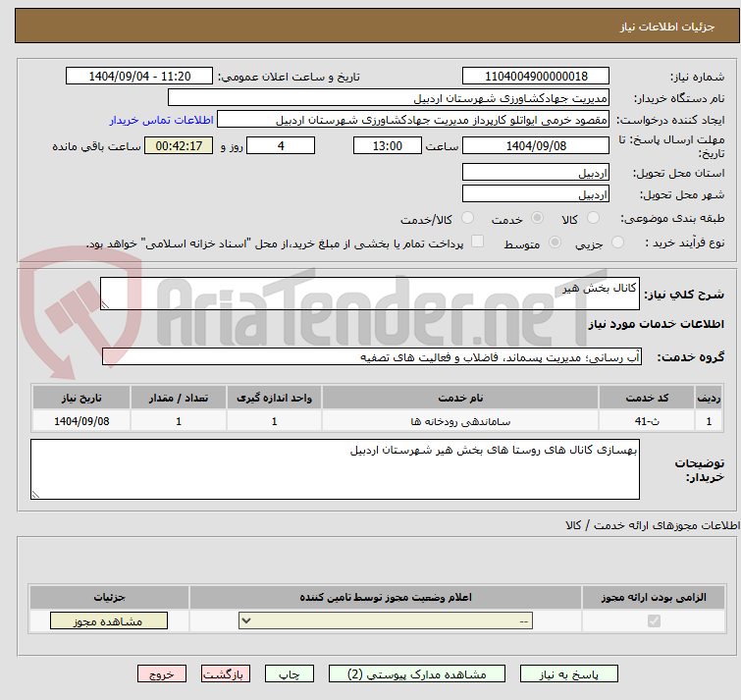Screen dimensions: 741x700
Task: Click the خروج exit button
Action: [162, 674]
